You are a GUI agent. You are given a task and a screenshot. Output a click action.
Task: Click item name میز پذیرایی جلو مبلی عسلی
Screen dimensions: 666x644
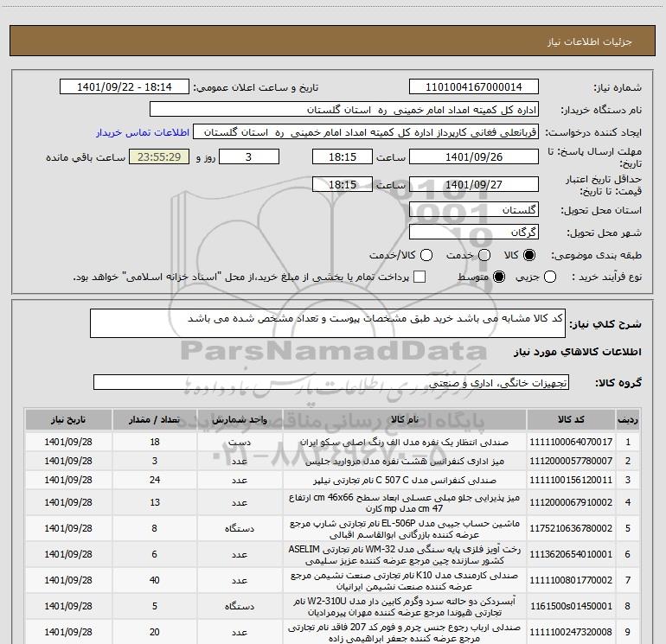[x=405, y=502]
